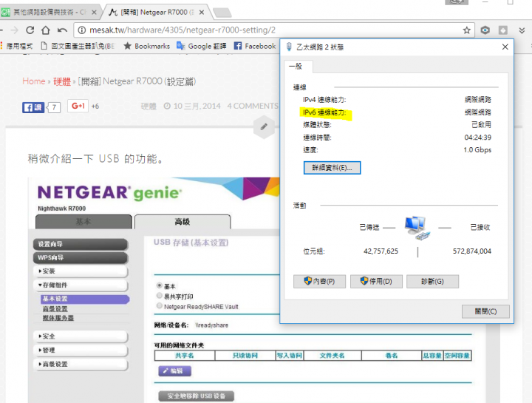Click the read access column header
532x403 pixels.
245,356
